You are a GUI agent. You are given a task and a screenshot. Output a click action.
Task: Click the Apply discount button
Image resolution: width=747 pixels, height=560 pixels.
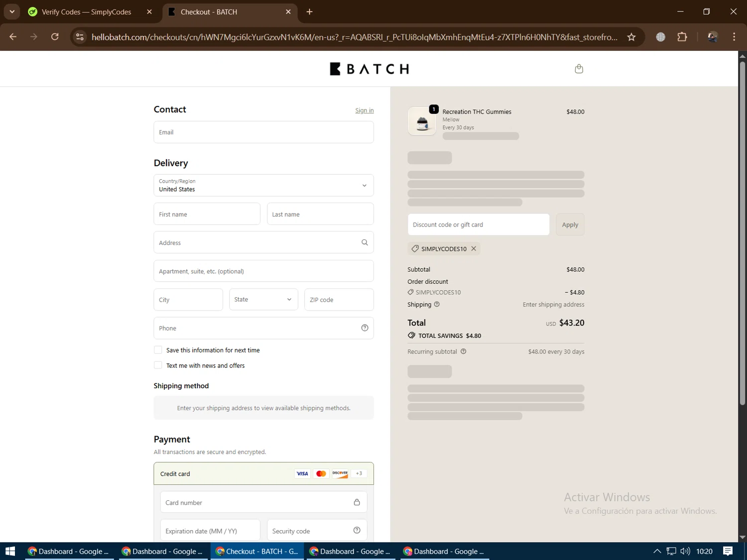click(x=570, y=224)
